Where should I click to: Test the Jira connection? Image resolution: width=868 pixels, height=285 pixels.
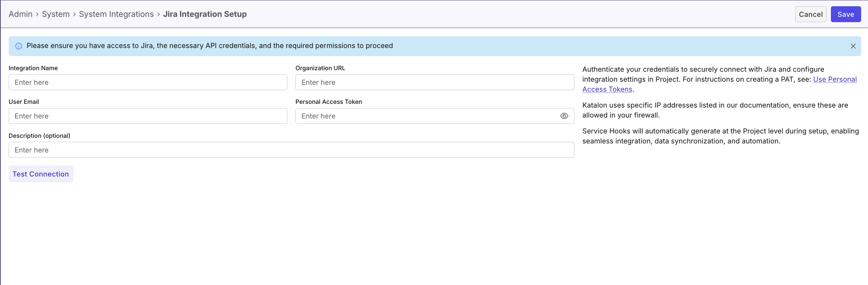[x=41, y=174]
